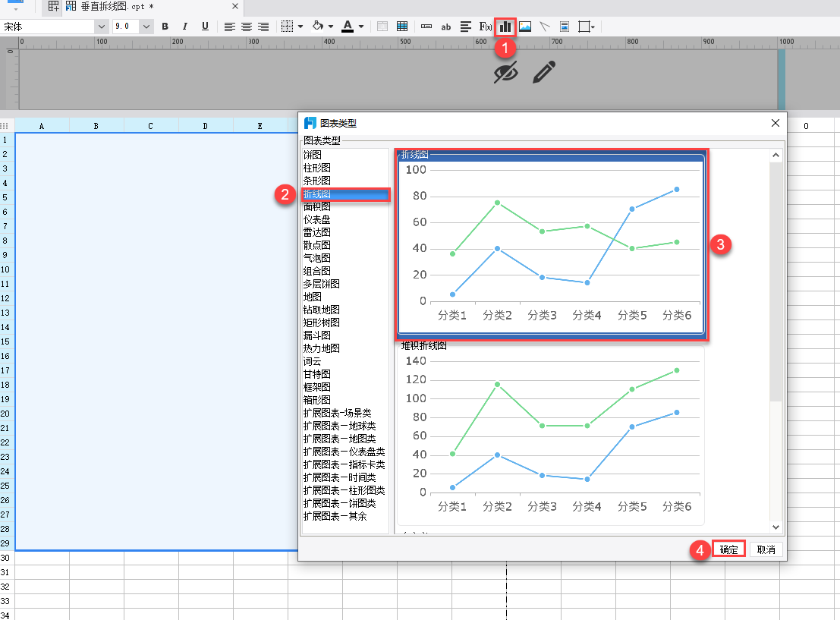
Task: Click the crossed-out eye icon
Action: click(x=505, y=73)
